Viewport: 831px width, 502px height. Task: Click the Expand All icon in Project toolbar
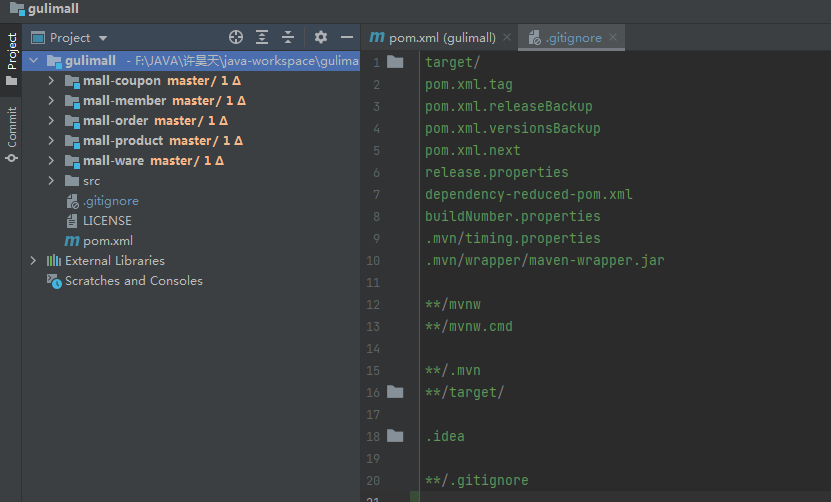pos(262,37)
